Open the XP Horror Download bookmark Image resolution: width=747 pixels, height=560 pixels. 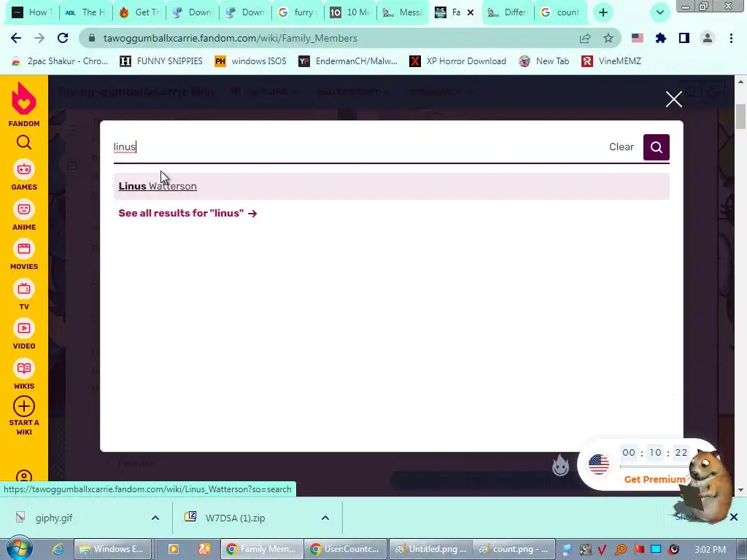pyautogui.click(x=458, y=61)
